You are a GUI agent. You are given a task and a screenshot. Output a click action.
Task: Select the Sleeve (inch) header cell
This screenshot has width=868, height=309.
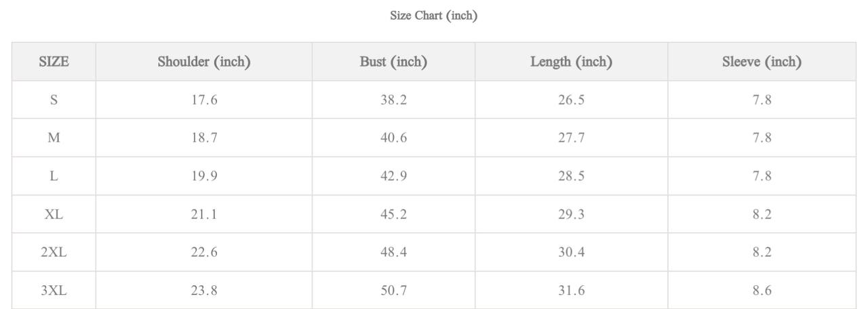(762, 62)
